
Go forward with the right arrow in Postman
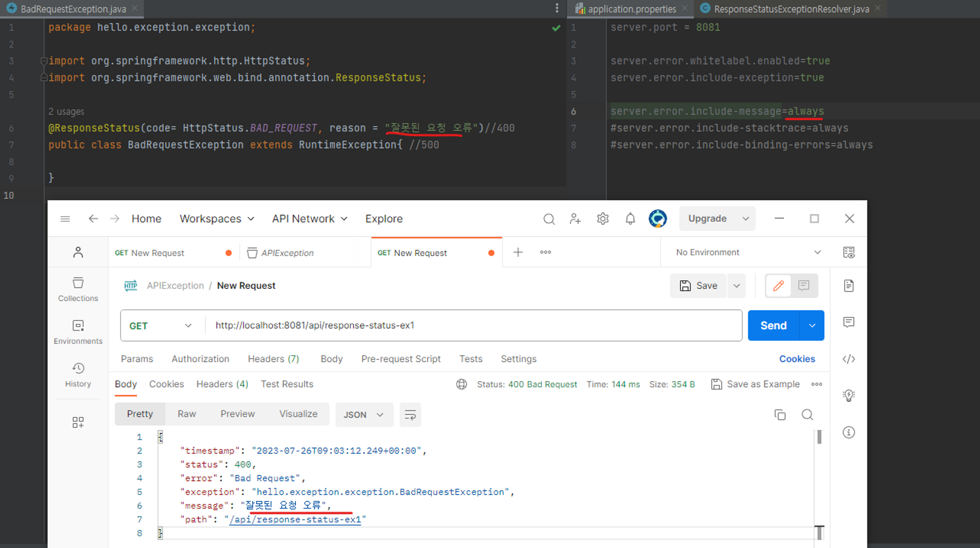pos(115,218)
